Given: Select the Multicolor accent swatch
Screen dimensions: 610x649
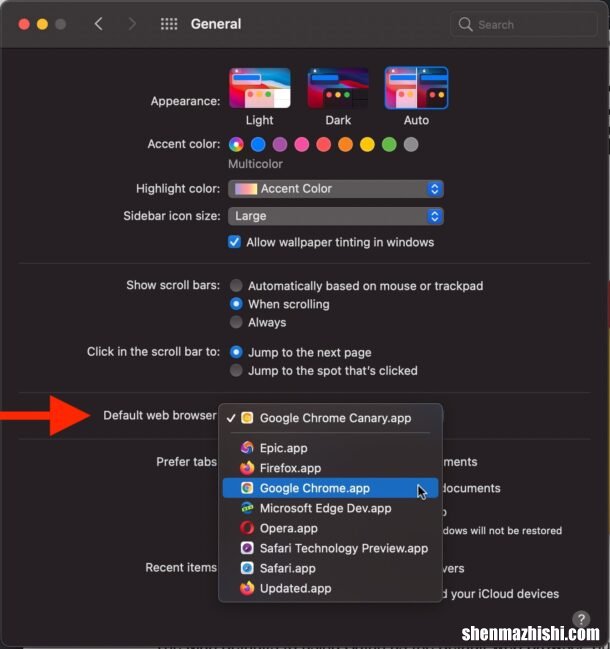Looking at the screenshot, I should [x=236, y=144].
